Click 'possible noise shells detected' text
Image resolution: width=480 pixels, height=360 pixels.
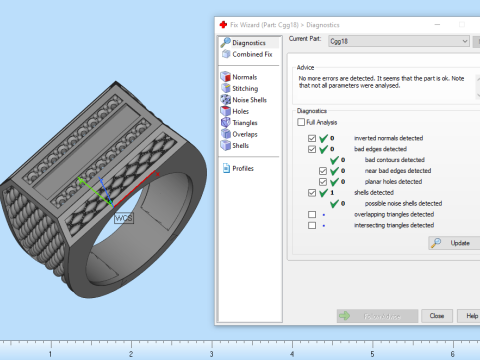click(x=403, y=203)
